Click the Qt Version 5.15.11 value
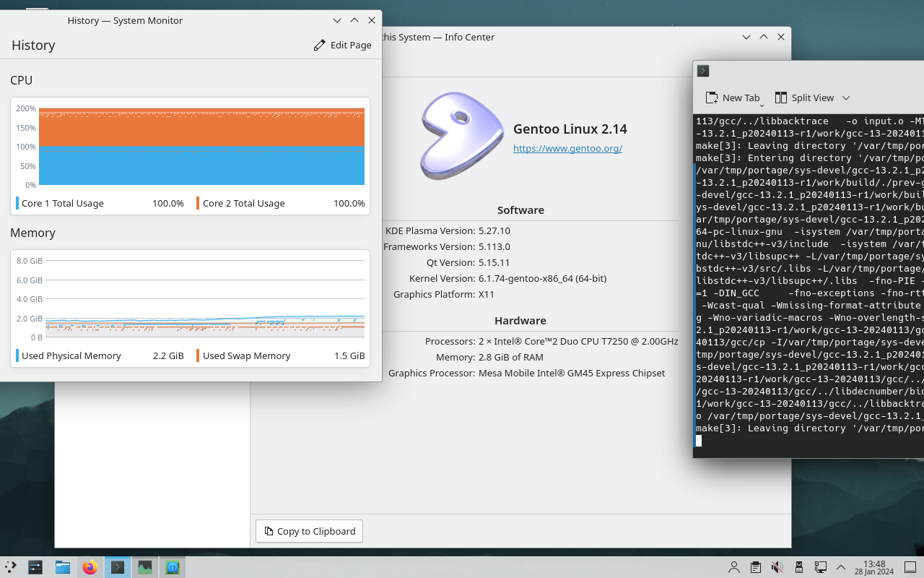This screenshot has width=924, height=578. 494,262
